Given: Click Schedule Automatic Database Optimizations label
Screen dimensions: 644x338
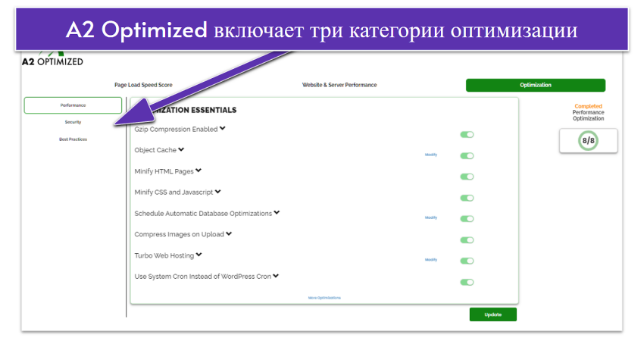Looking at the screenshot, I should (x=203, y=214).
